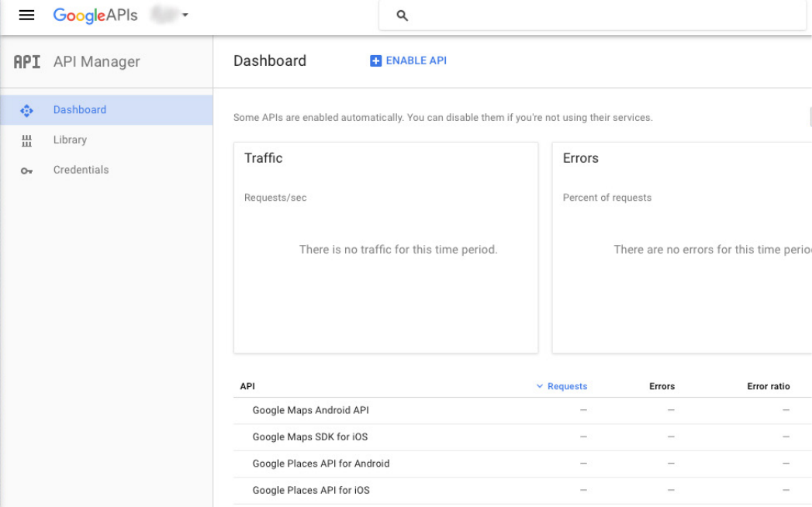
Task: Click the API column header
Action: click(247, 386)
